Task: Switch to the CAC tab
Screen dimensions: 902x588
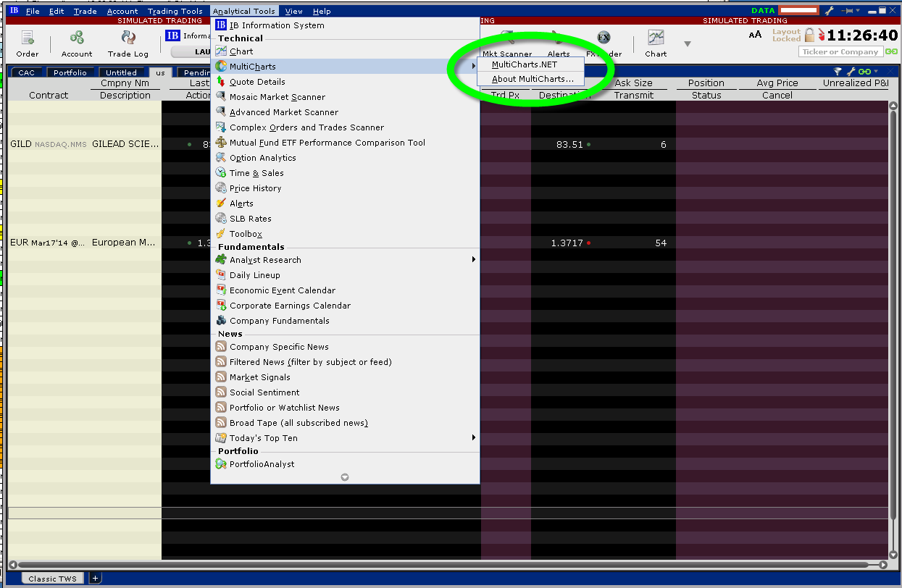Action: (27, 72)
